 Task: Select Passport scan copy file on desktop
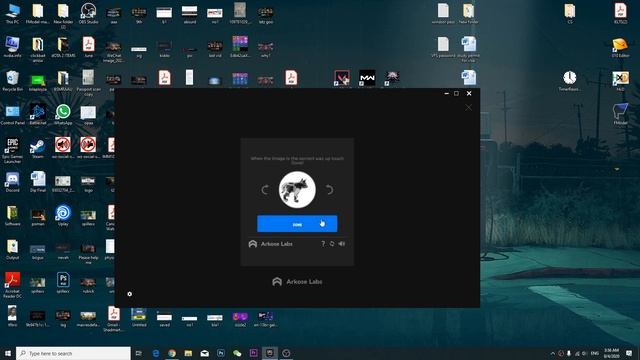pyautogui.click(x=88, y=83)
